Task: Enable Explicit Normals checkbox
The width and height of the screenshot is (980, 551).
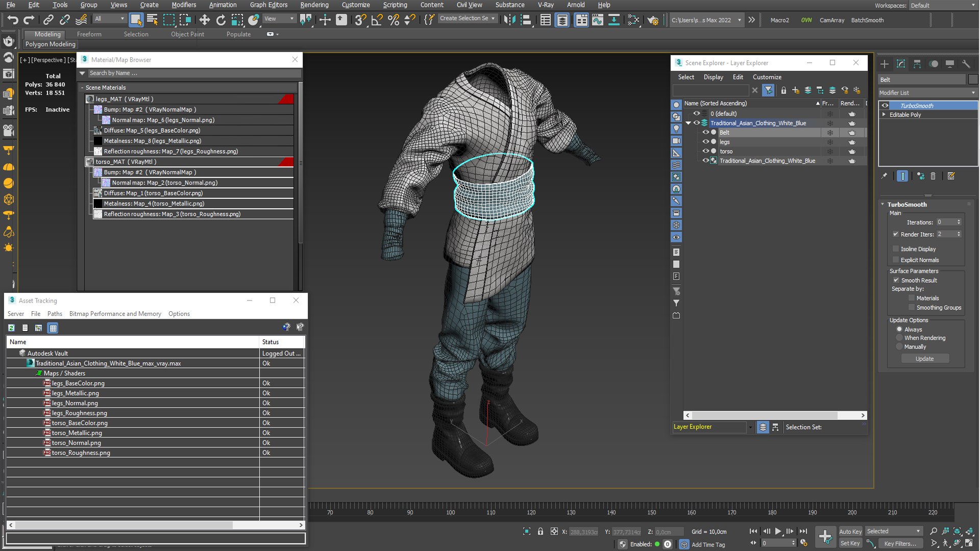Action: (x=896, y=260)
